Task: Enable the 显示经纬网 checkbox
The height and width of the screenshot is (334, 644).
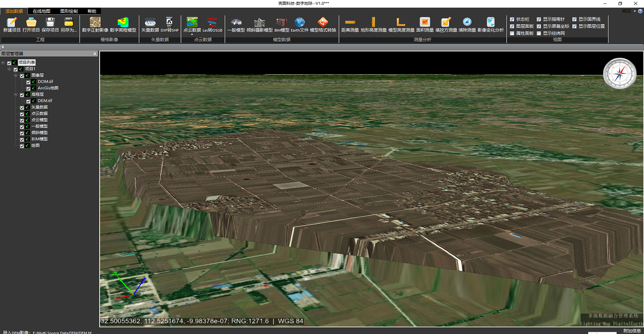Action: pos(539,33)
